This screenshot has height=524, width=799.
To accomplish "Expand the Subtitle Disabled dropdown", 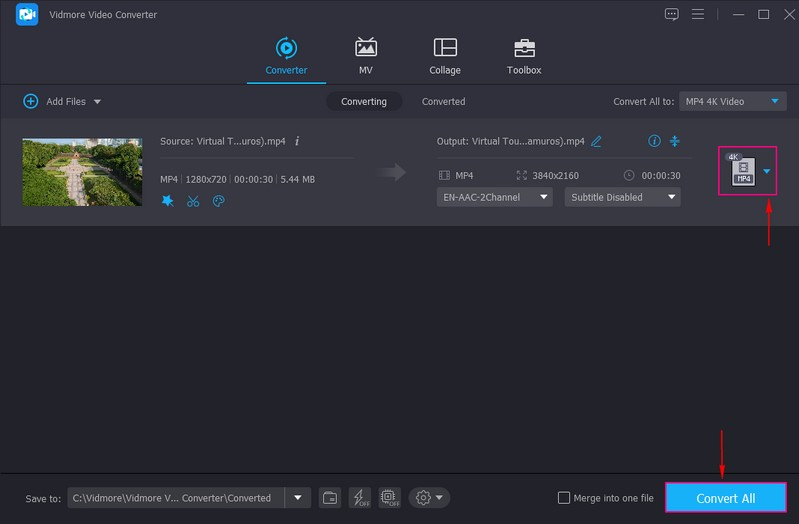I will tap(622, 197).
